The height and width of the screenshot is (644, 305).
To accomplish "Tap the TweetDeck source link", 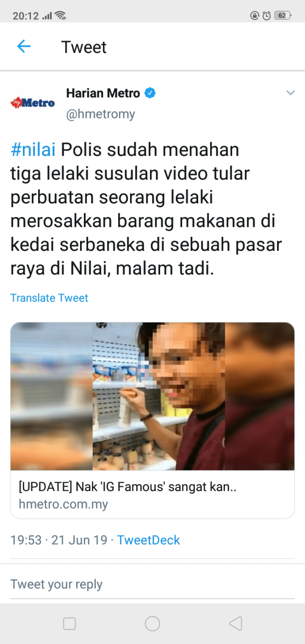I will (149, 540).
